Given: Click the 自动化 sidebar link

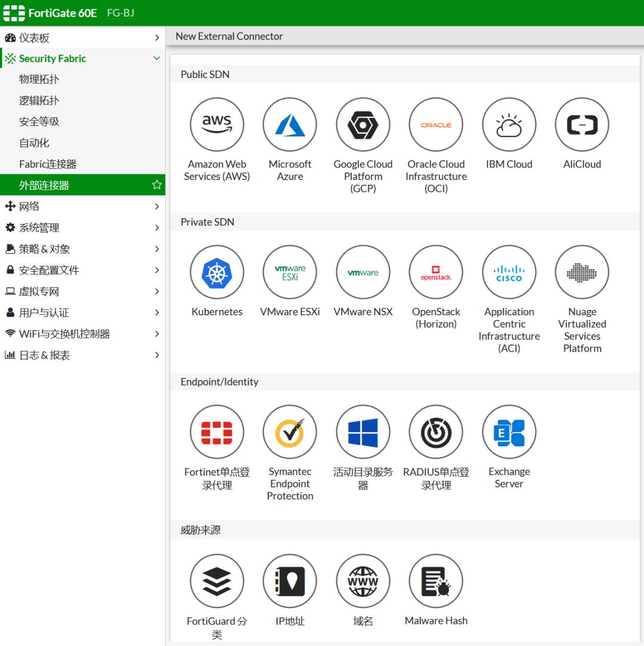Looking at the screenshot, I should pyautogui.click(x=34, y=143).
